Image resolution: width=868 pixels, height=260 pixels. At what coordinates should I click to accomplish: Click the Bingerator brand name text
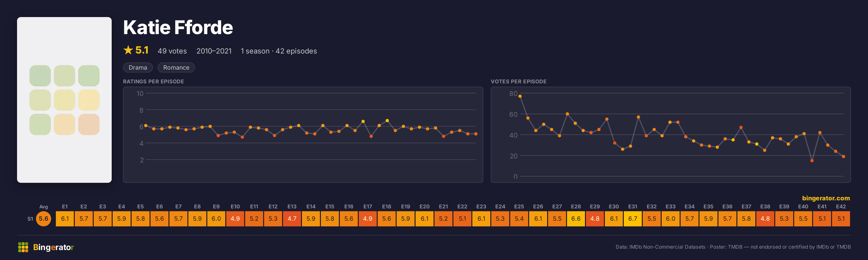coord(53,247)
